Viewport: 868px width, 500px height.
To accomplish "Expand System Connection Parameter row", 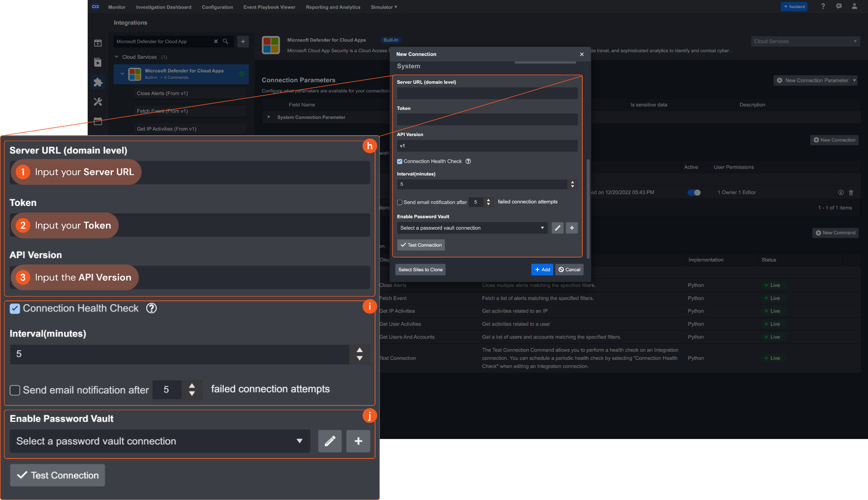I will click(x=269, y=117).
